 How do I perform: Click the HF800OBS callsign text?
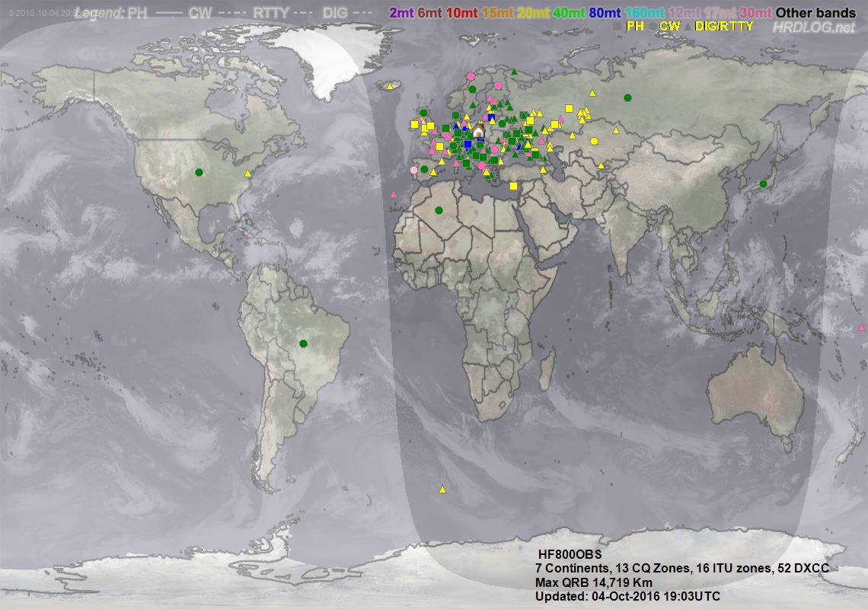click(570, 555)
